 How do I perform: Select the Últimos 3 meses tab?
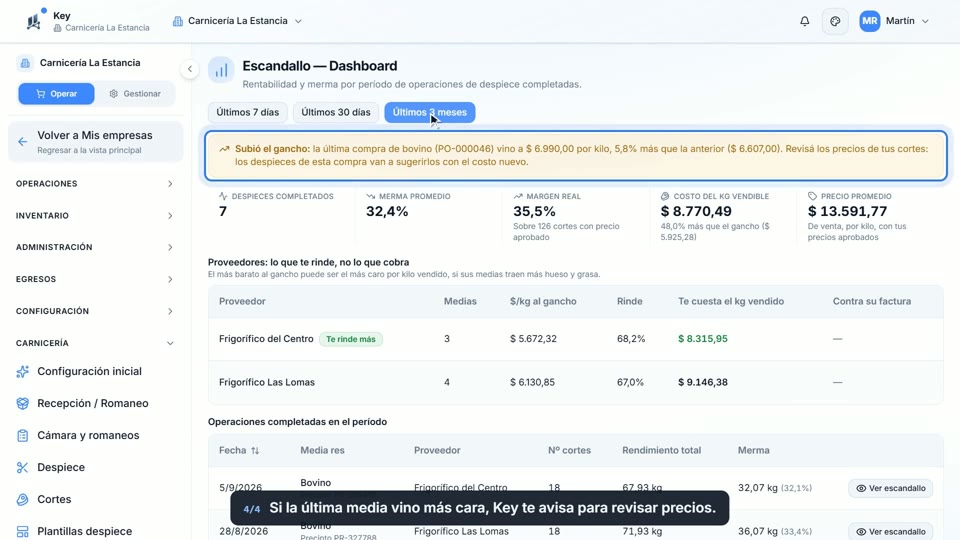tap(430, 113)
